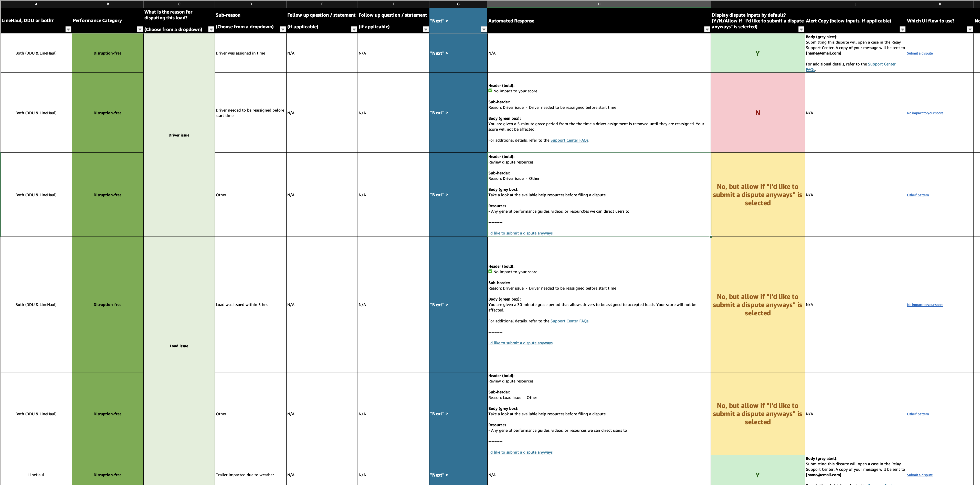Click 'I'd like to submit a dispute anyways' in Load issue Other row
Image resolution: width=980 pixels, height=485 pixels.
click(x=520, y=452)
